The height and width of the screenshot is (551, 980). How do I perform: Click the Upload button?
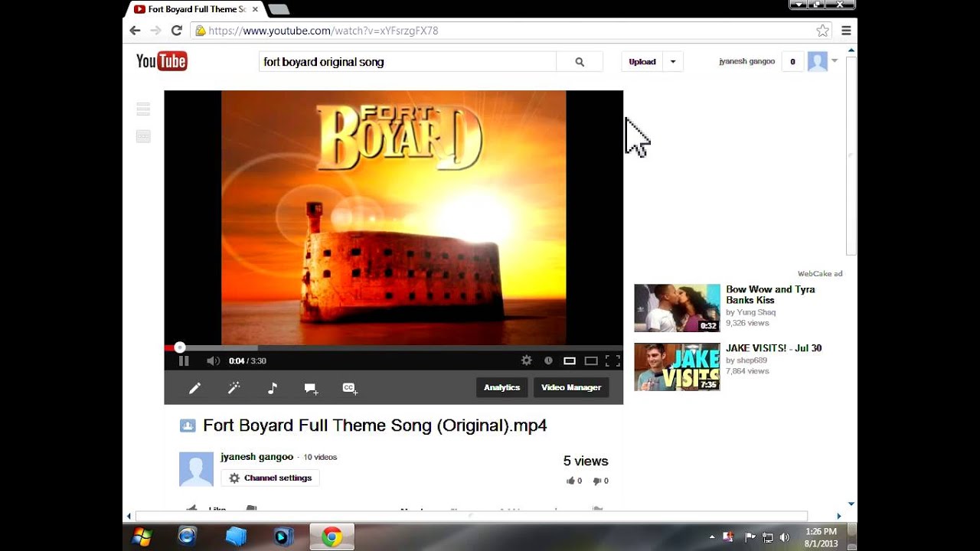click(x=642, y=62)
